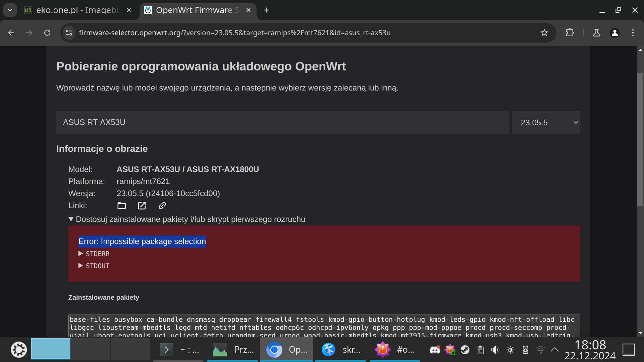Open the volume tray icon
Image resolution: width=644 pixels, height=362 pixels.
point(495,350)
